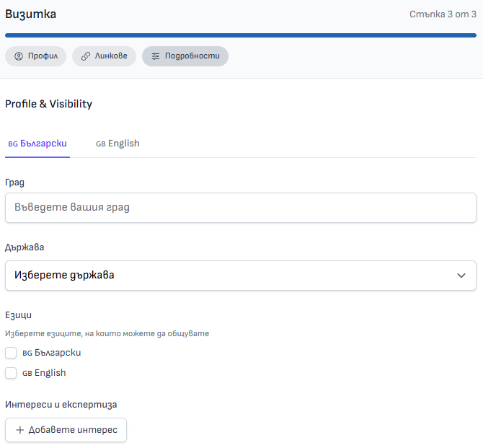Screen dimensions: 483x448
Task: Open the Изберете държава dropdown
Action: (x=241, y=276)
